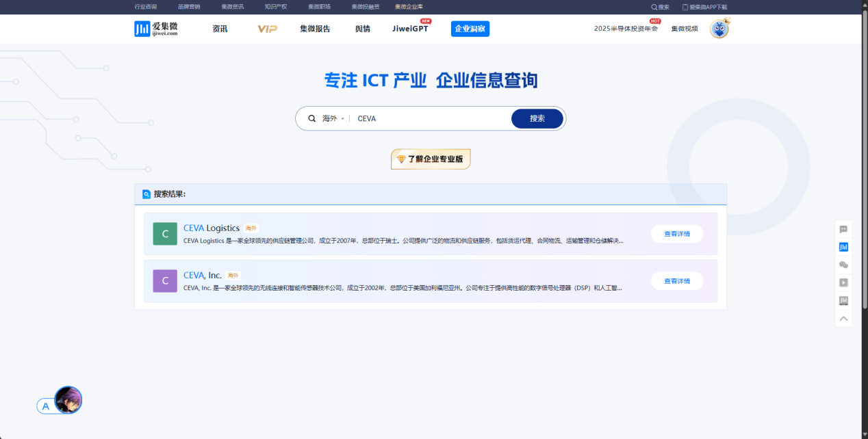This screenshot has height=439, width=868.
Task: Open the CEVA Logistics company title
Action: pos(212,228)
